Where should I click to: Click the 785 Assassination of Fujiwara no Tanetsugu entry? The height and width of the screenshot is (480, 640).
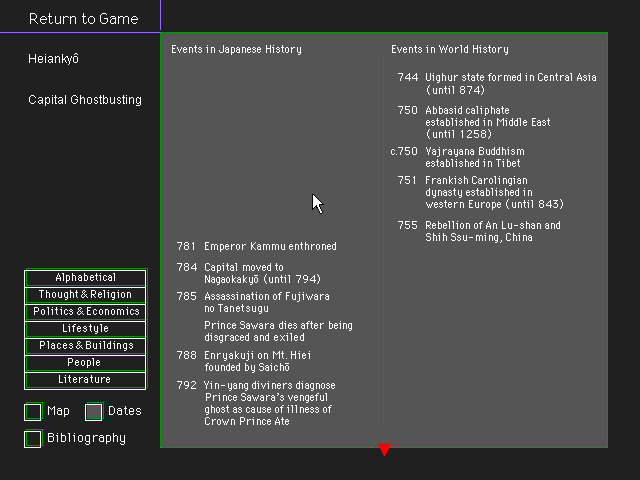(253, 302)
